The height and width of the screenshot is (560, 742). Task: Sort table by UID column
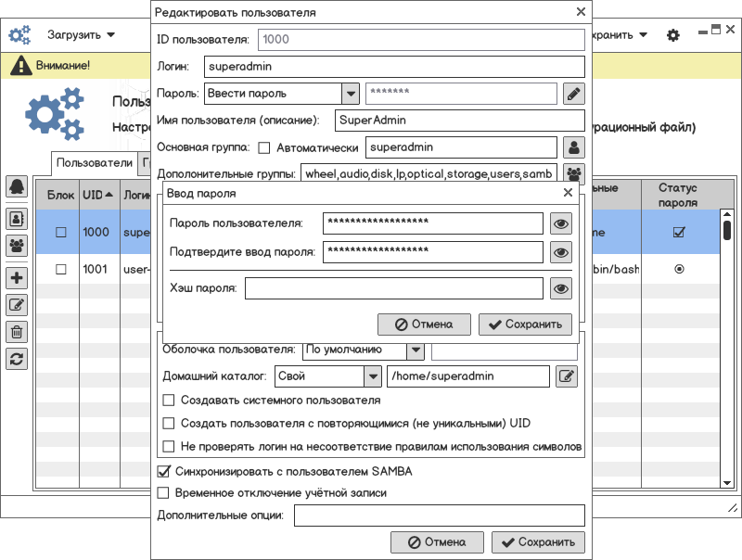(x=98, y=195)
